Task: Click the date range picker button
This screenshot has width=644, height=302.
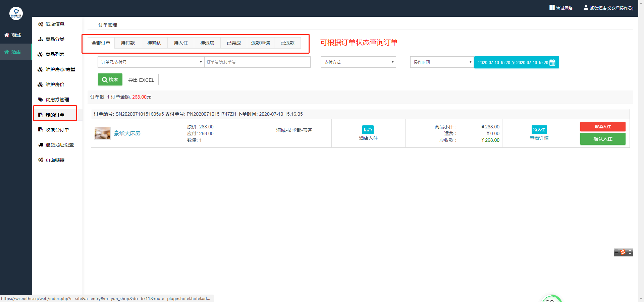Action: coord(517,62)
